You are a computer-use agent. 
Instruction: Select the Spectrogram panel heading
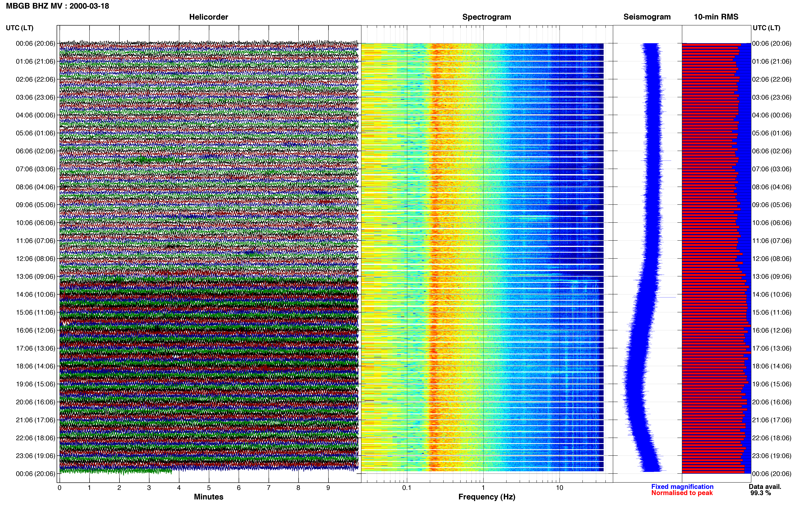coord(487,17)
